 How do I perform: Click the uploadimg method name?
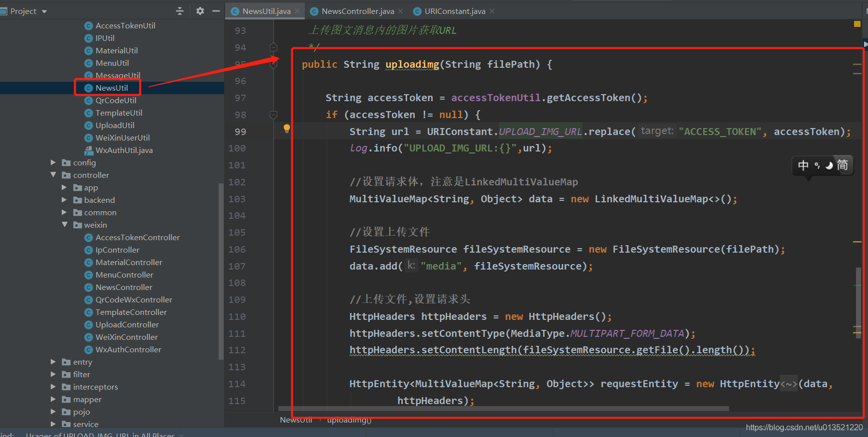tap(412, 64)
